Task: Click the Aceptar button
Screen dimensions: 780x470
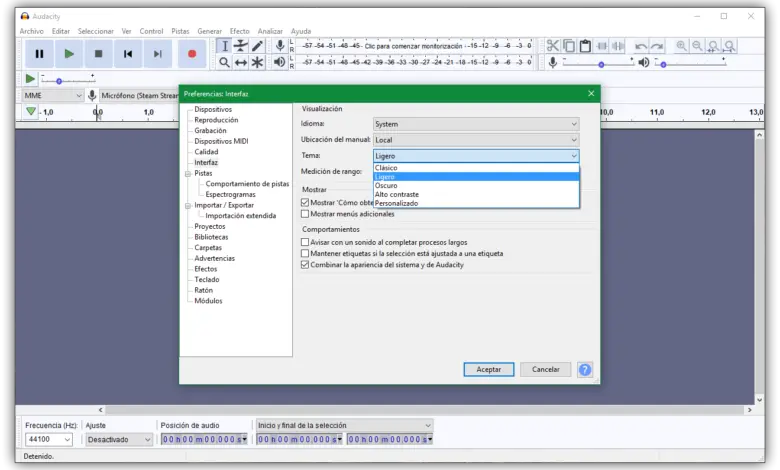Action: [x=488, y=370]
